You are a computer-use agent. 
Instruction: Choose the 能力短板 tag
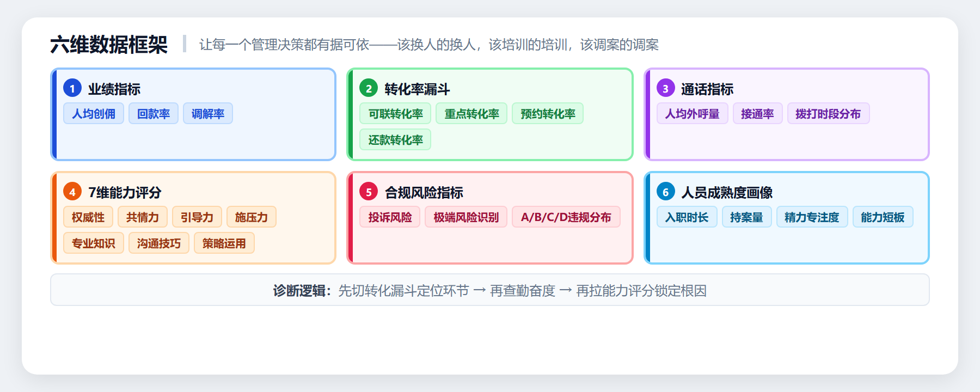[883, 217]
